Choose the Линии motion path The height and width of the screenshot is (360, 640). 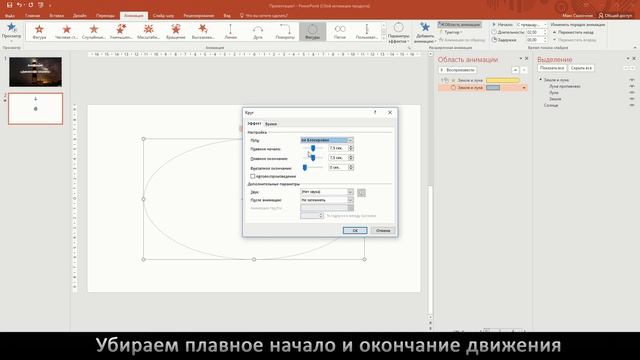click(x=231, y=32)
